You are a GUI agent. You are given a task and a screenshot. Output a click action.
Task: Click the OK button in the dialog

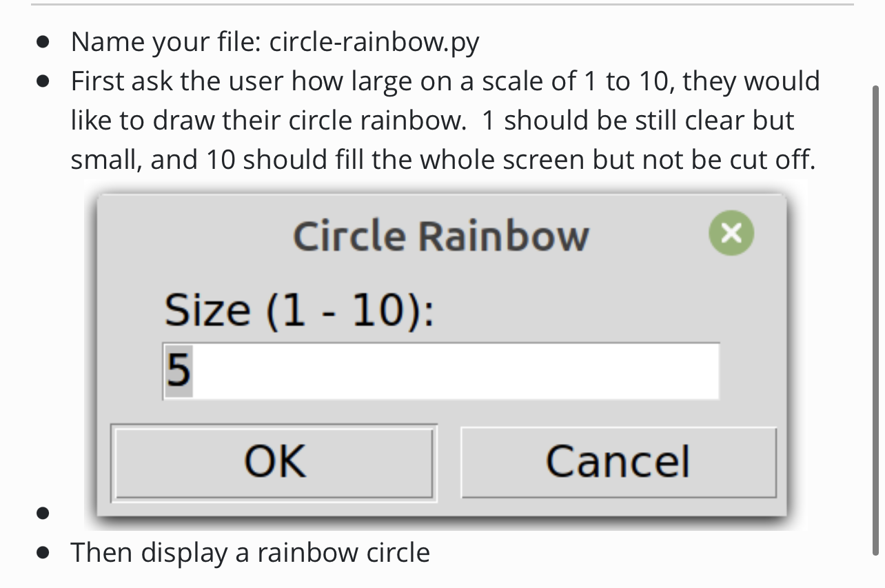click(x=274, y=461)
